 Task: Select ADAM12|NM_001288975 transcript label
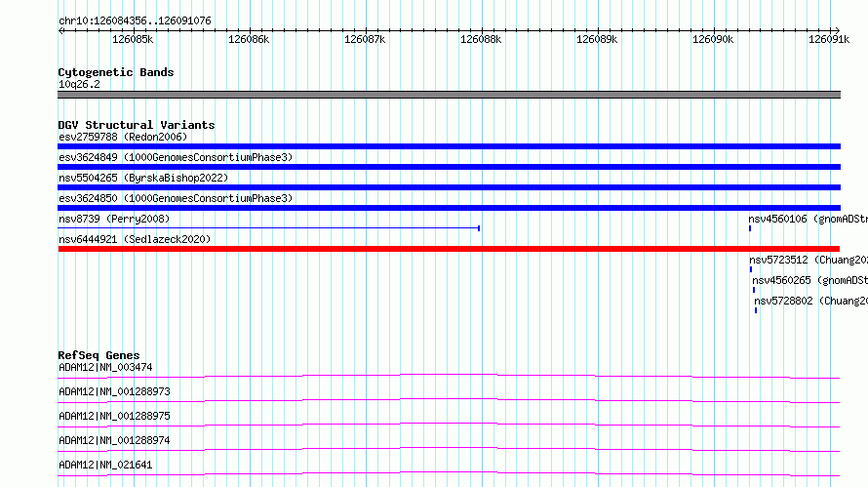coord(114,416)
